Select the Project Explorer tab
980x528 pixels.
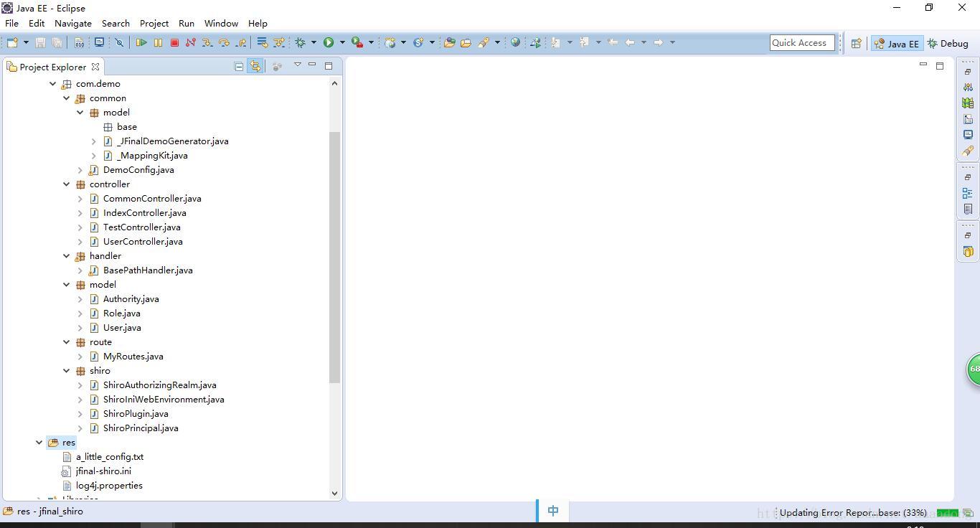50,66
